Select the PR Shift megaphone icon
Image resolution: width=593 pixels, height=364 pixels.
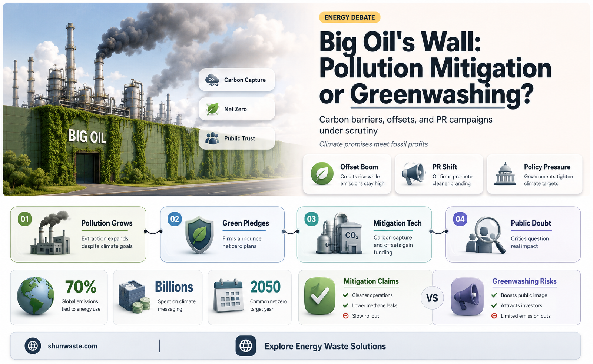tap(414, 173)
